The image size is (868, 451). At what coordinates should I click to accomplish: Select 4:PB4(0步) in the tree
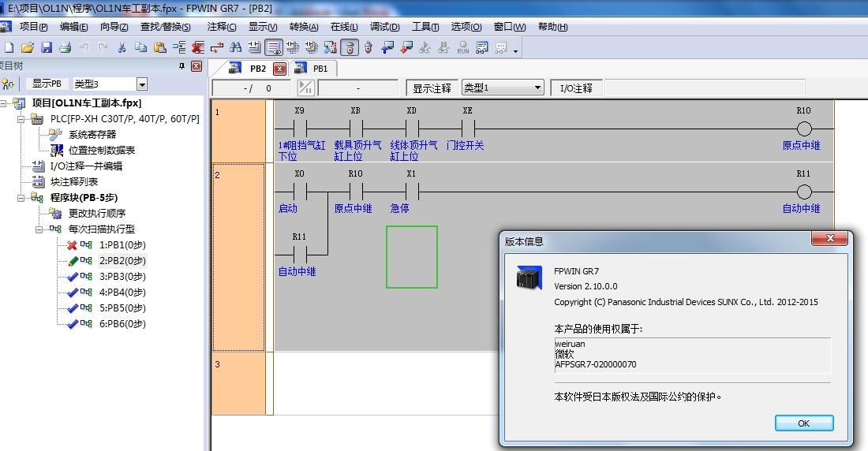pyautogui.click(x=122, y=293)
